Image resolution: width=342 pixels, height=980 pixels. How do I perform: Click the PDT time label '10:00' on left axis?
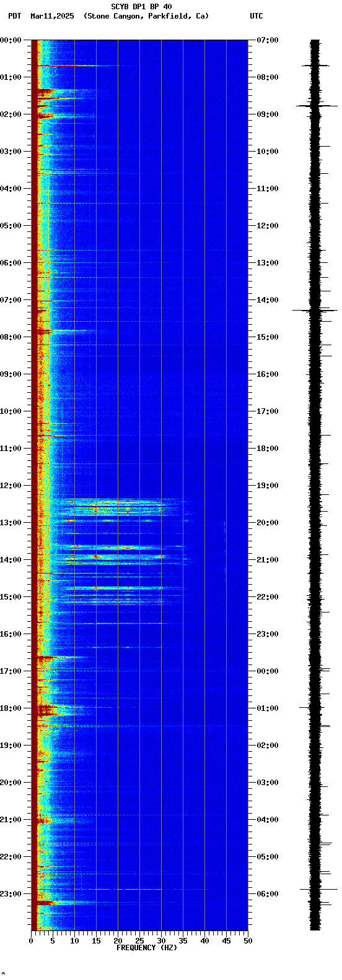pyautogui.click(x=11, y=411)
